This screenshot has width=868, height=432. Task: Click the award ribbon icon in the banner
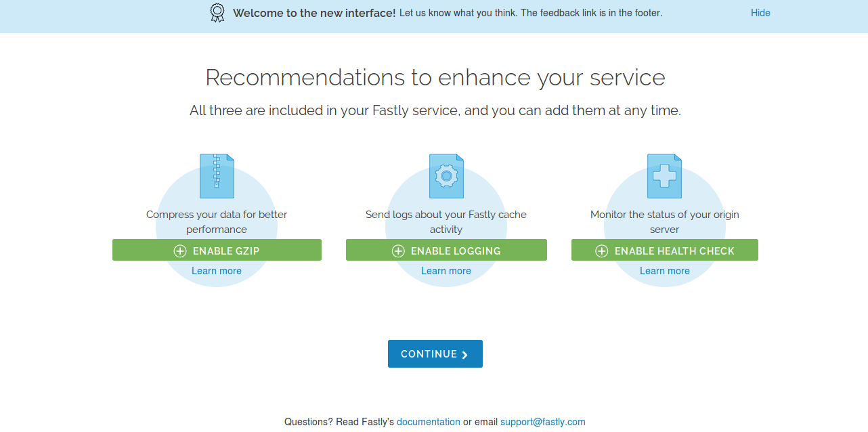[x=217, y=13]
